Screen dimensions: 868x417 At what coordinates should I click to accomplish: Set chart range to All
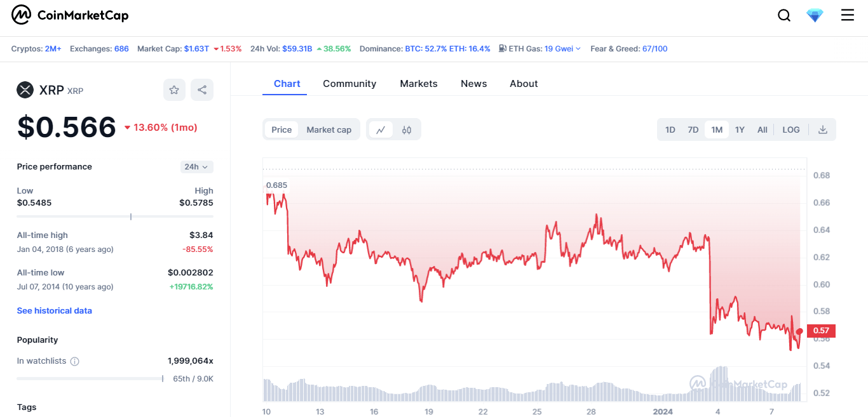pyautogui.click(x=763, y=129)
